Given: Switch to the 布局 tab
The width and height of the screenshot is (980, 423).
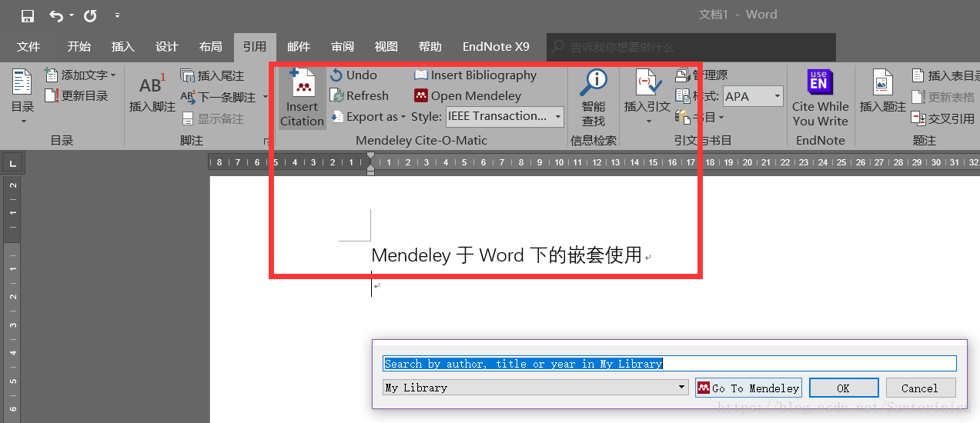Looking at the screenshot, I should [210, 47].
